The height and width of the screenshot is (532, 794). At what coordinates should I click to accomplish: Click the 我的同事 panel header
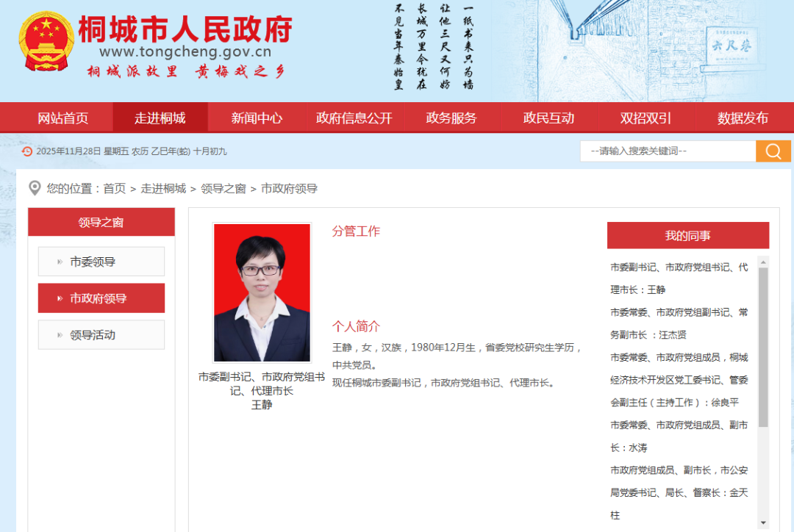pos(687,235)
